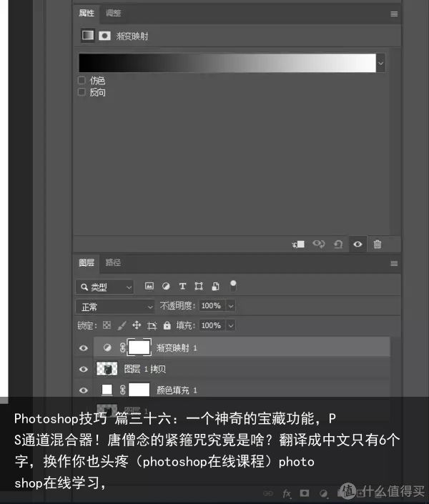429x504 pixels.
Task: Click 颜色填充 1 color swatch thumbnail
Action: pyautogui.click(x=107, y=390)
